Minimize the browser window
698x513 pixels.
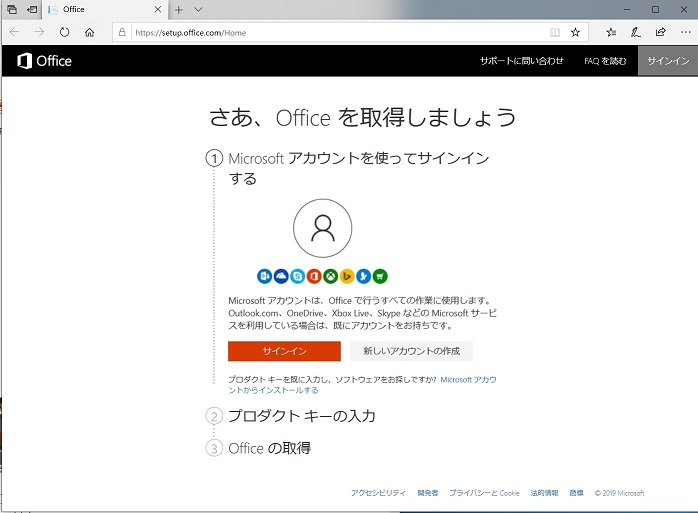click(627, 9)
